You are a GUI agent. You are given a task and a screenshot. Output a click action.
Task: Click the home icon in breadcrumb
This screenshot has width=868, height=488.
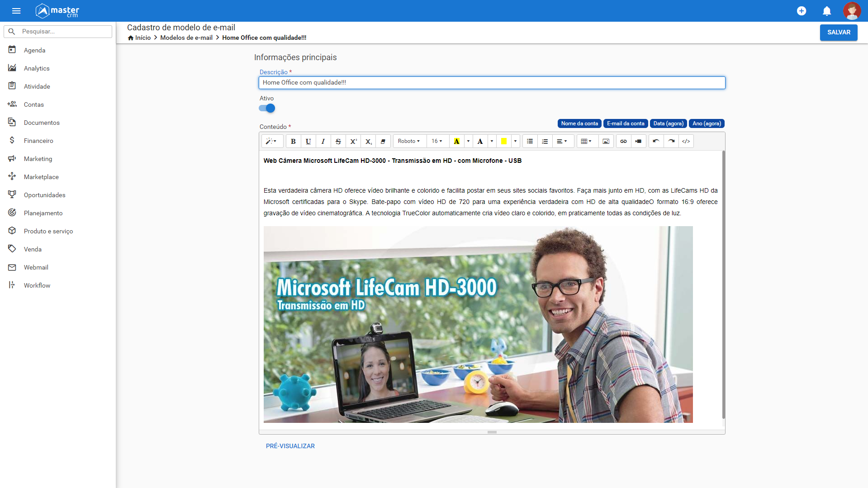[x=131, y=38]
